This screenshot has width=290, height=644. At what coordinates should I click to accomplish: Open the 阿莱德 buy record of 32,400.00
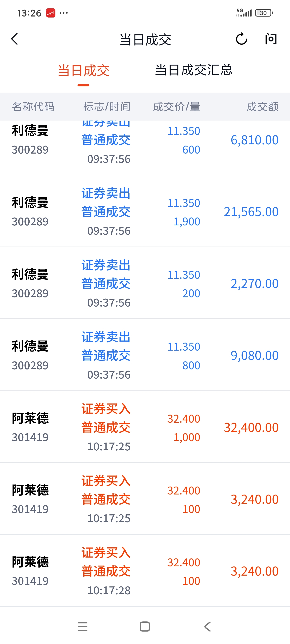(x=145, y=427)
